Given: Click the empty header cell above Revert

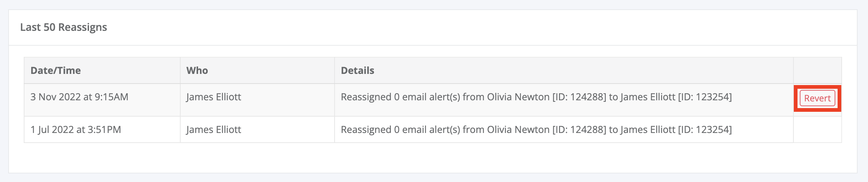Looking at the screenshot, I should point(818,71).
